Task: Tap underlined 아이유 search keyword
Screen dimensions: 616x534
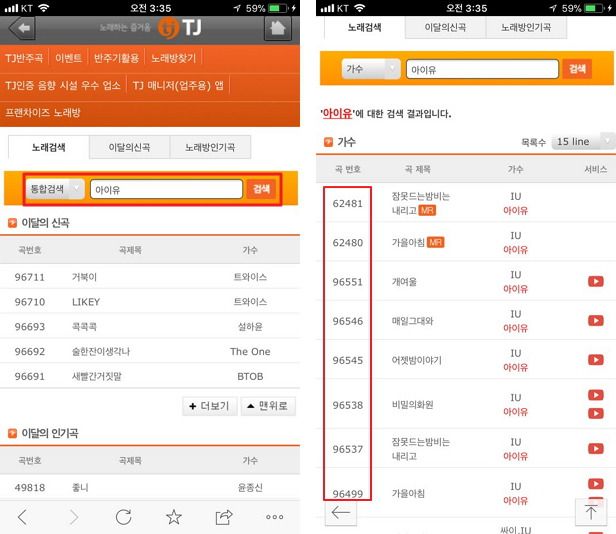Action: coord(337,114)
